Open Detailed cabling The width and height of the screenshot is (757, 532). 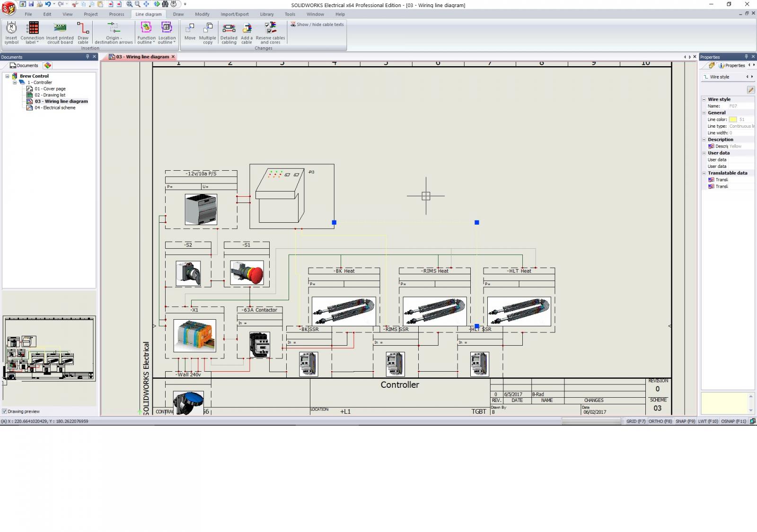click(x=229, y=33)
